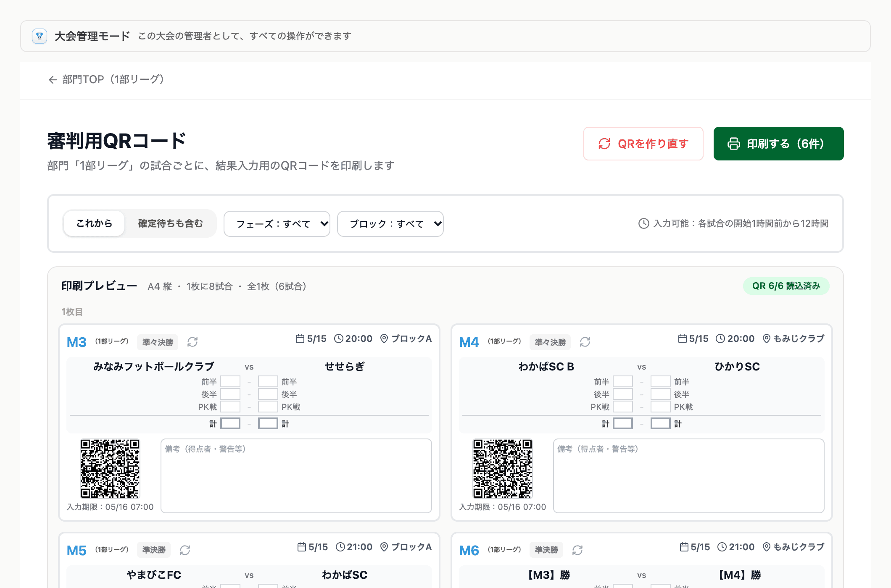Click M4 計 total box for ひかりSC
The height and width of the screenshot is (588, 891).
point(661,423)
